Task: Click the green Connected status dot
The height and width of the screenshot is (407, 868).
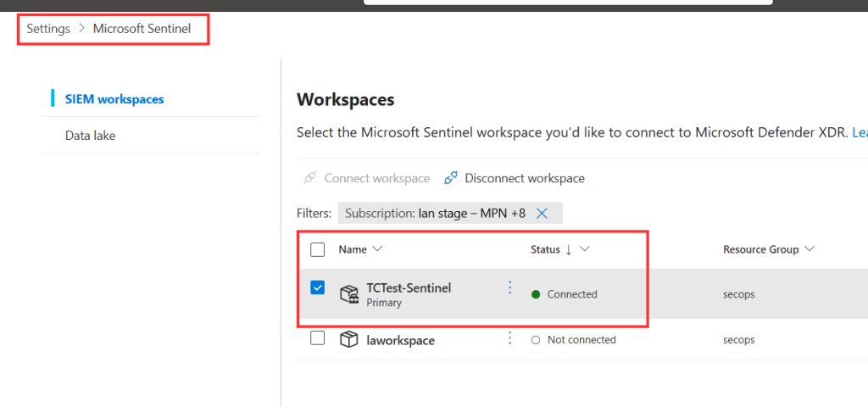Action: tap(535, 294)
